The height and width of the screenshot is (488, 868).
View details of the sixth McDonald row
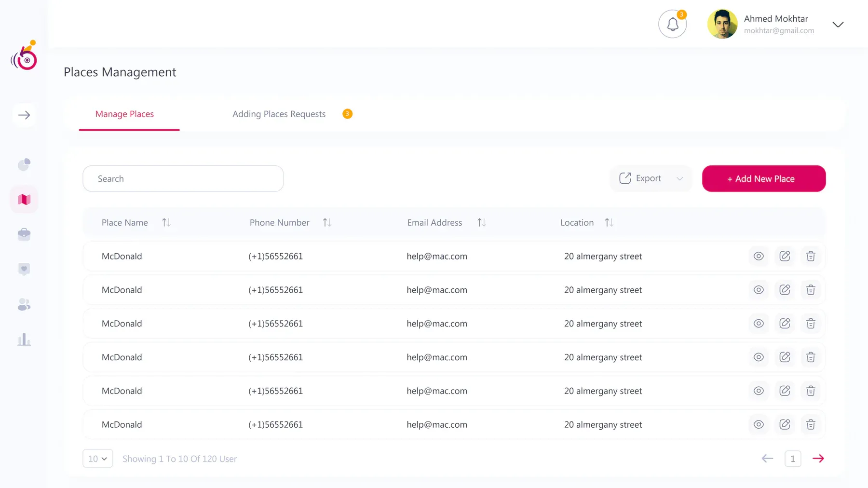pos(759,425)
